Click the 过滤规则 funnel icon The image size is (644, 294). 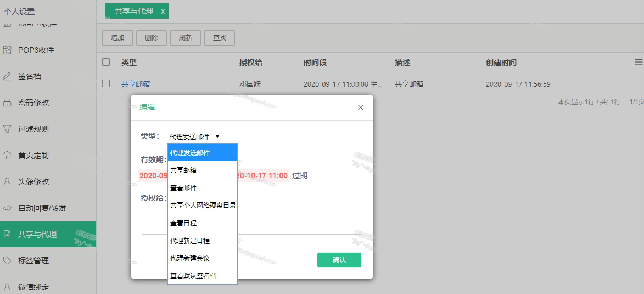coord(7,129)
